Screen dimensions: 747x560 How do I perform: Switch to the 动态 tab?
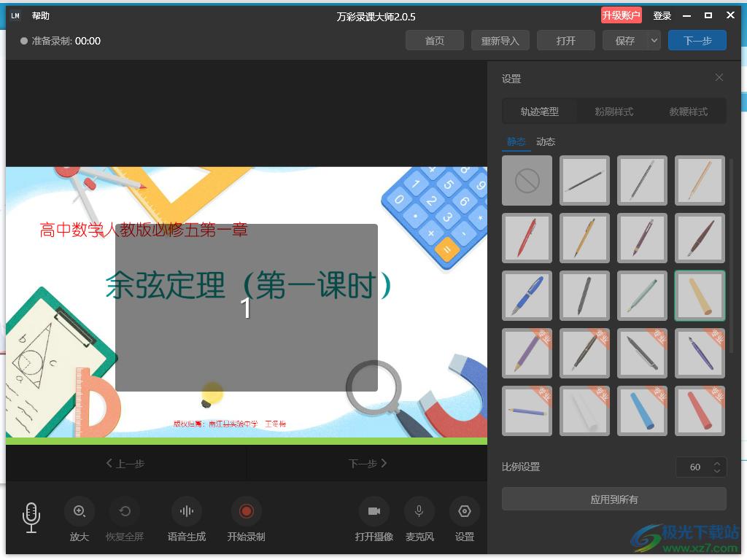[546, 141]
